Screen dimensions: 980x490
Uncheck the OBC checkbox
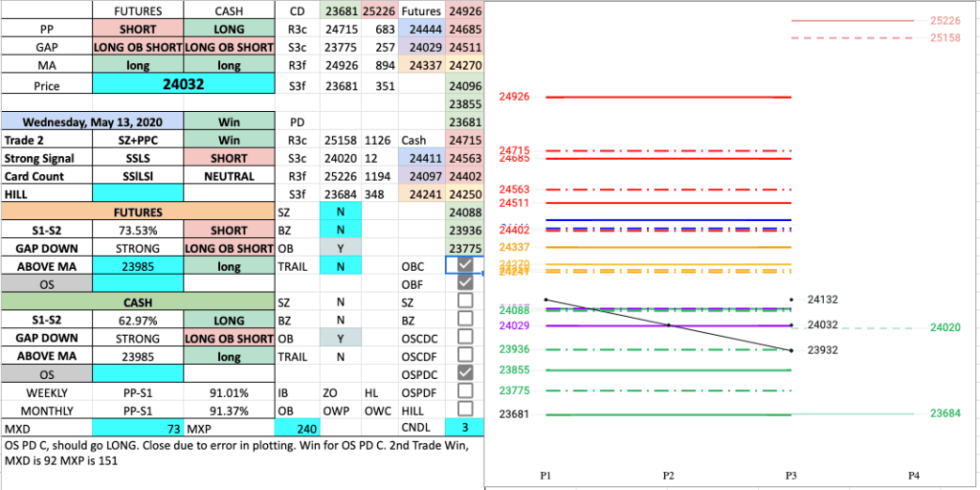coord(464,265)
